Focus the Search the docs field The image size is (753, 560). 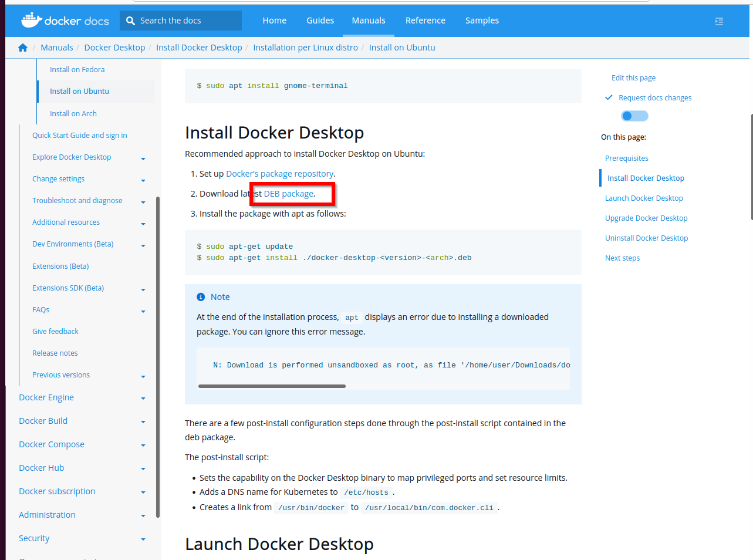181,21
